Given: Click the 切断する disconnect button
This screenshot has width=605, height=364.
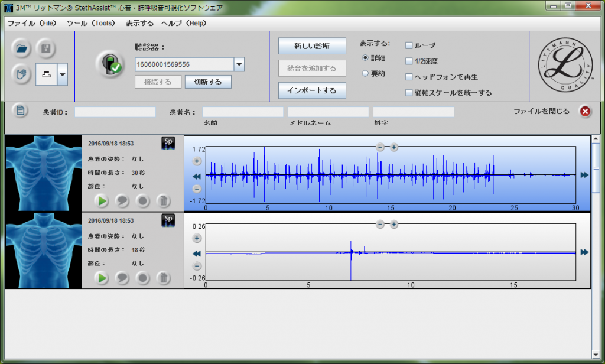Looking at the screenshot, I should point(208,82).
